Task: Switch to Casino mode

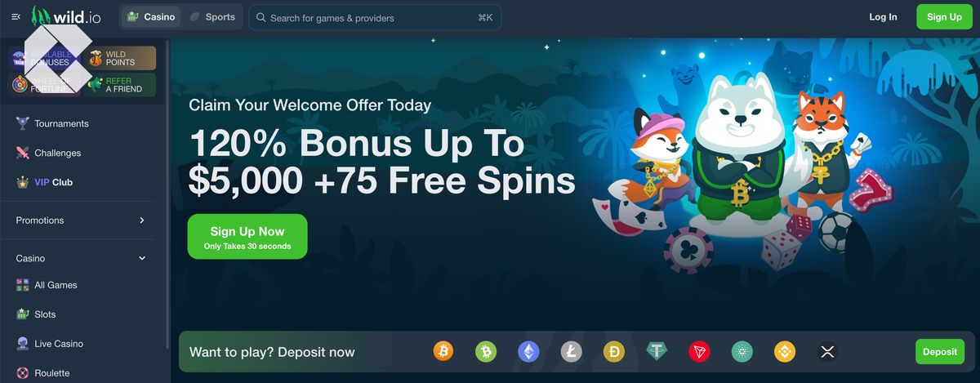Action: pos(151,17)
